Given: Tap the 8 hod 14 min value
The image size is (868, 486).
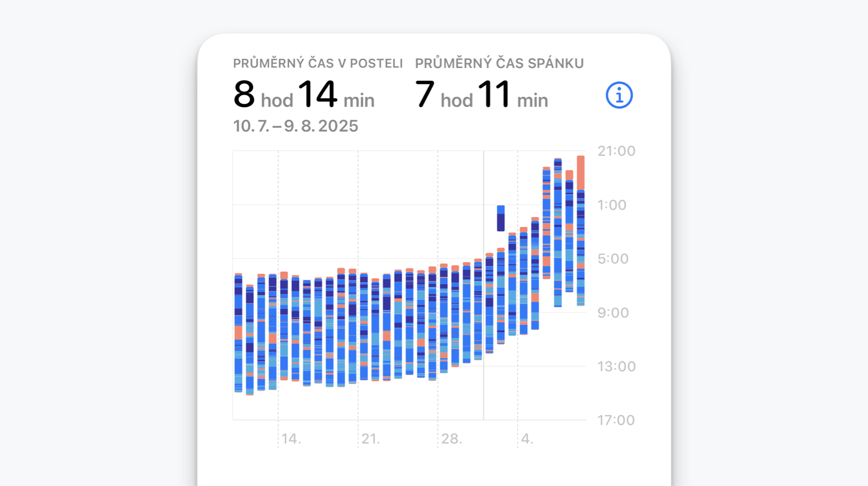Looking at the screenshot, I should click(x=304, y=95).
